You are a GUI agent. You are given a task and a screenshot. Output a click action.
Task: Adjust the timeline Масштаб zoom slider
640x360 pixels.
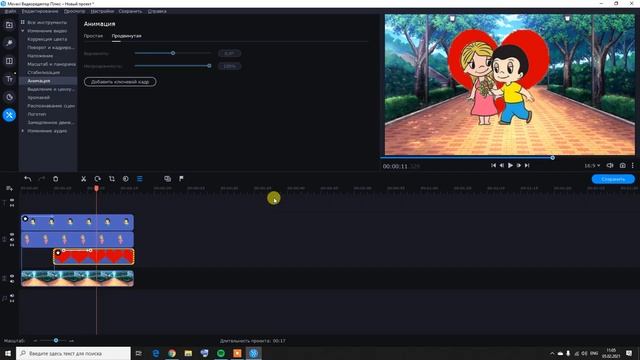[x=56, y=340]
